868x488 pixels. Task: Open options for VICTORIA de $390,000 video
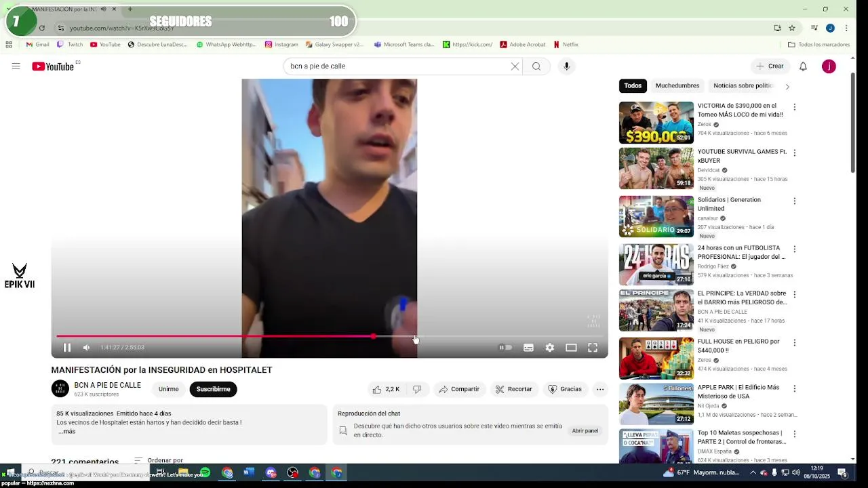pos(795,107)
